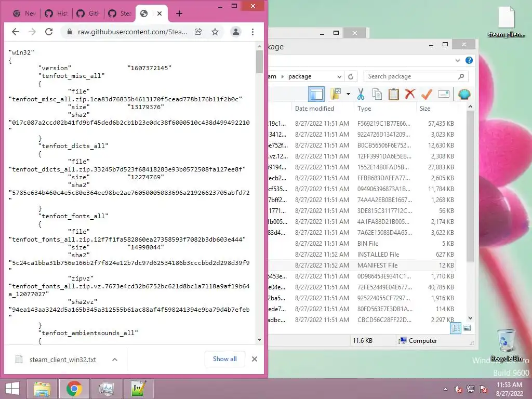
Task: Open File Explorer from taskbar
Action: (42, 389)
